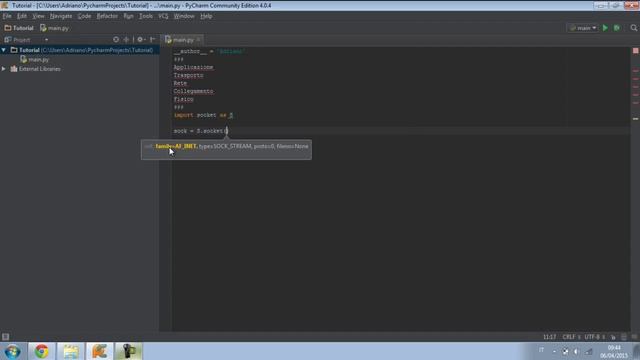Click family=AF_INET in parameter hint popup
Screen dimensions: 640x360
(x=176, y=146)
